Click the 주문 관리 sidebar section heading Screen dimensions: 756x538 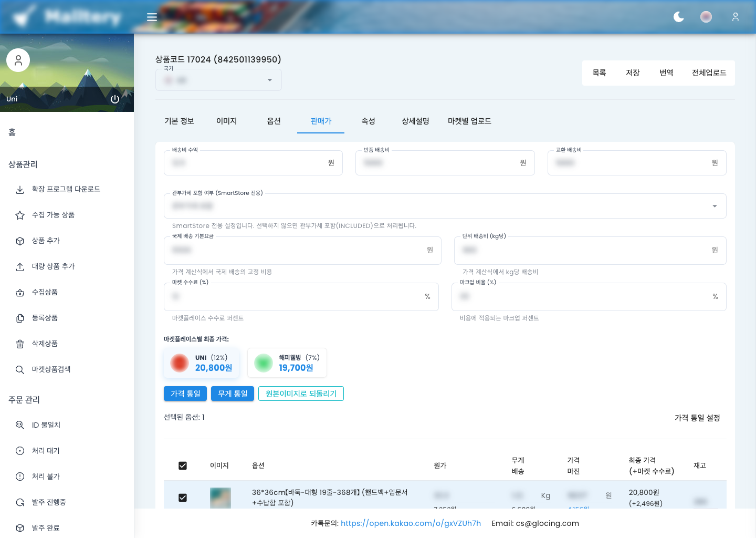coord(24,400)
